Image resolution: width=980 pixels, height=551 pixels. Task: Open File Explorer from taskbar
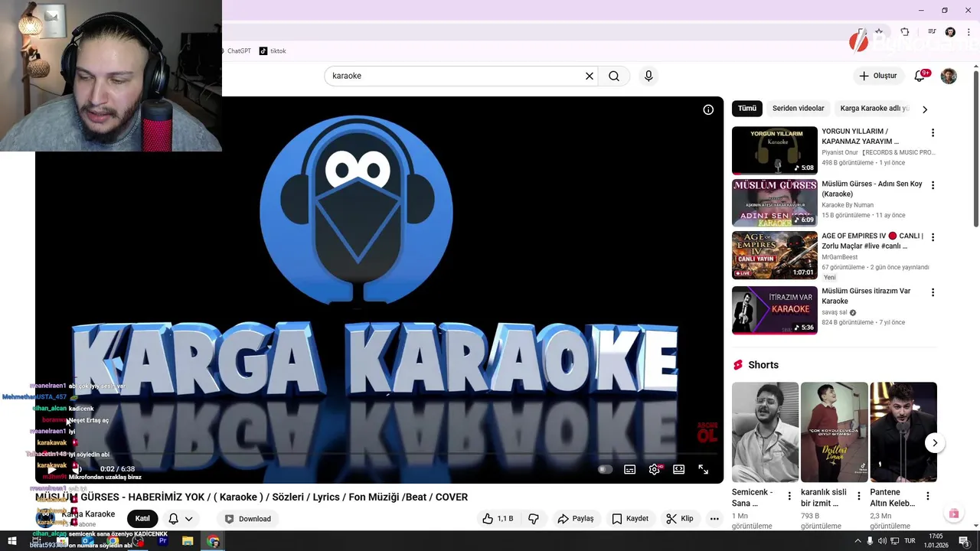[188, 542]
